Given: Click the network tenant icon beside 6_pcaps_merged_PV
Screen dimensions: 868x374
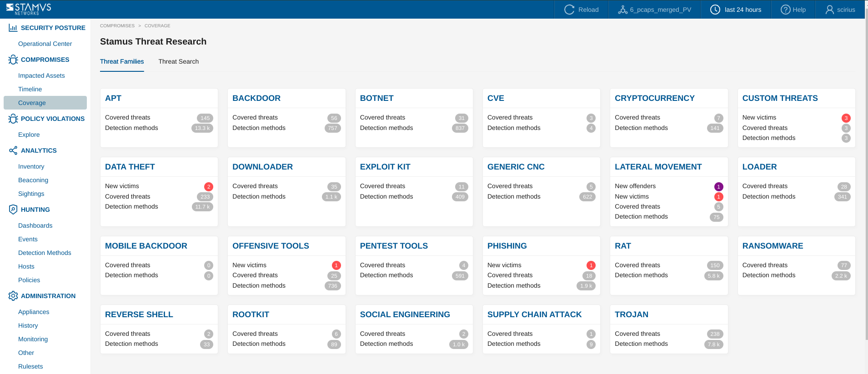Looking at the screenshot, I should 622,10.
